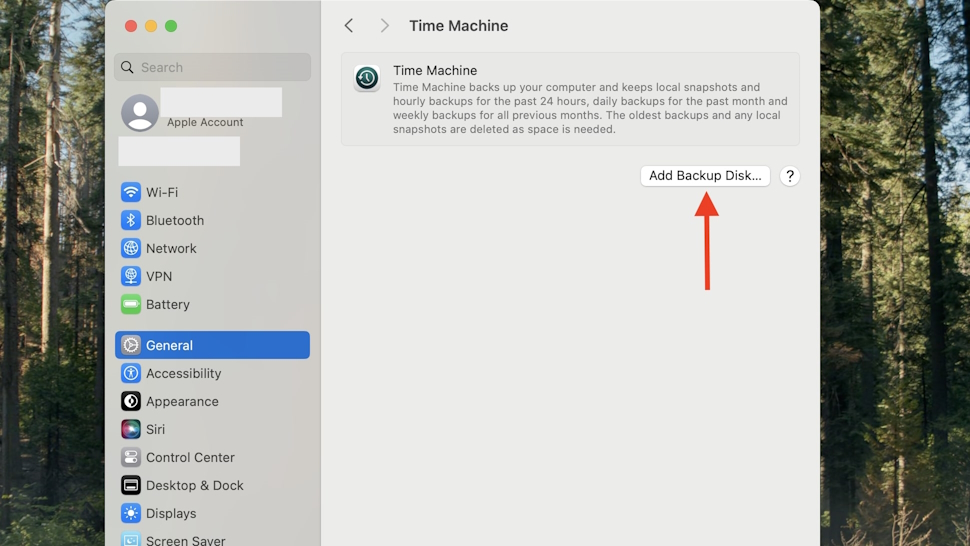Click the Siri icon
The width and height of the screenshot is (970, 546).
pos(131,429)
